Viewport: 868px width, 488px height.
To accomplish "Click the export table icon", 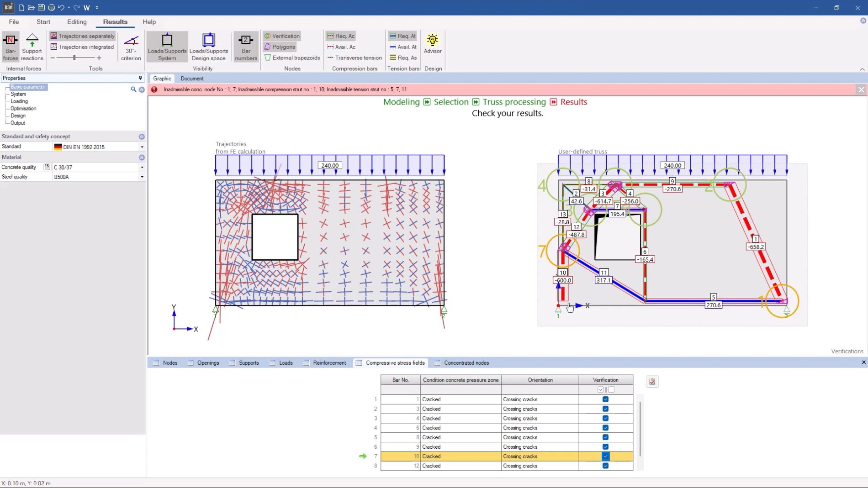I will 652,381.
